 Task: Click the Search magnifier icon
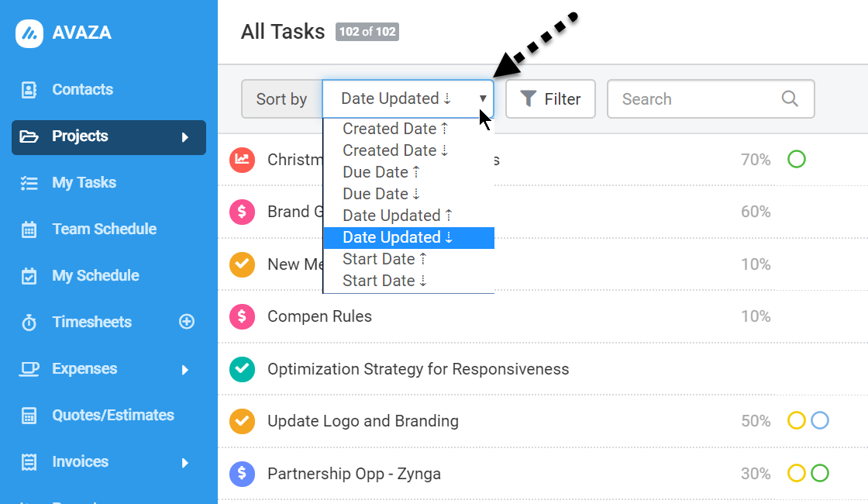coord(790,98)
